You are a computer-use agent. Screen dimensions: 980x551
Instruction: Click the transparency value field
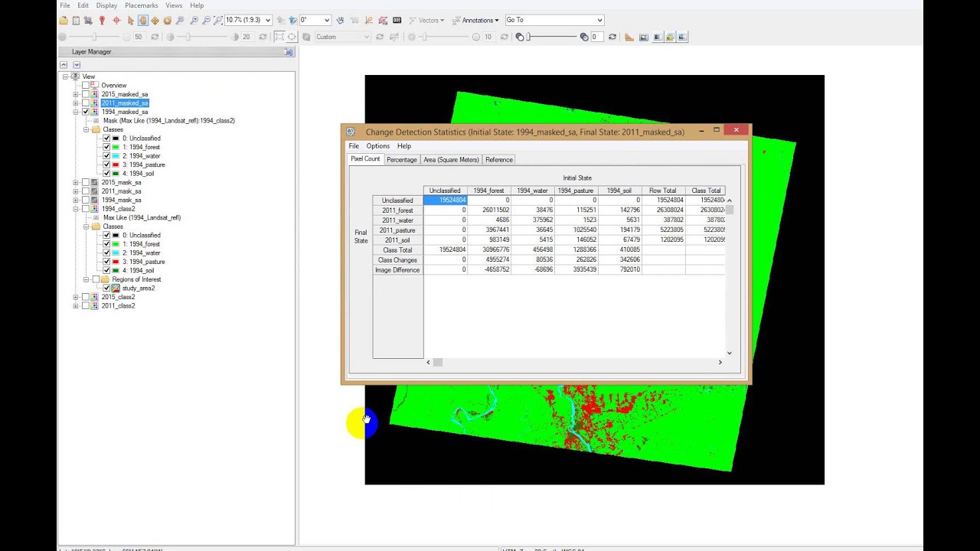click(599, 37)
